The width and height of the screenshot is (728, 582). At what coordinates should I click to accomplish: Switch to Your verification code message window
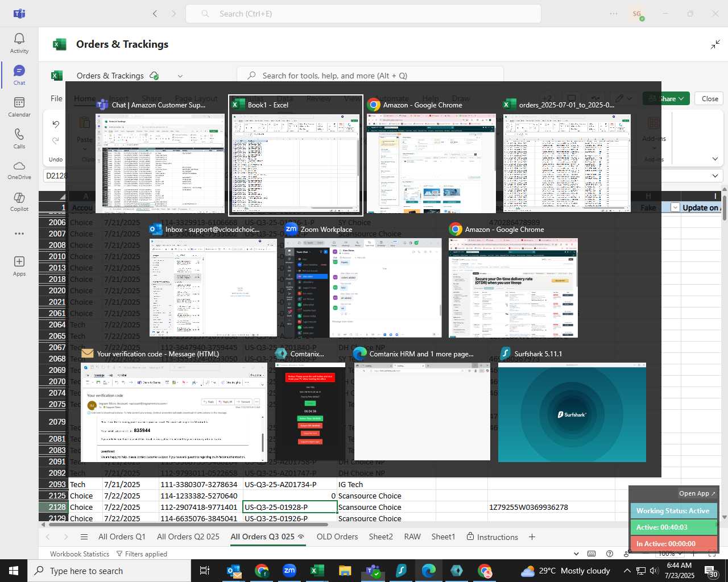coord(173,406)
